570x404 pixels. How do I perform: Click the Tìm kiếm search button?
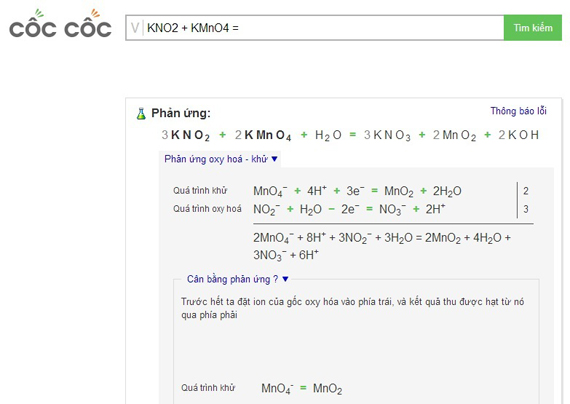pos(533,28)
